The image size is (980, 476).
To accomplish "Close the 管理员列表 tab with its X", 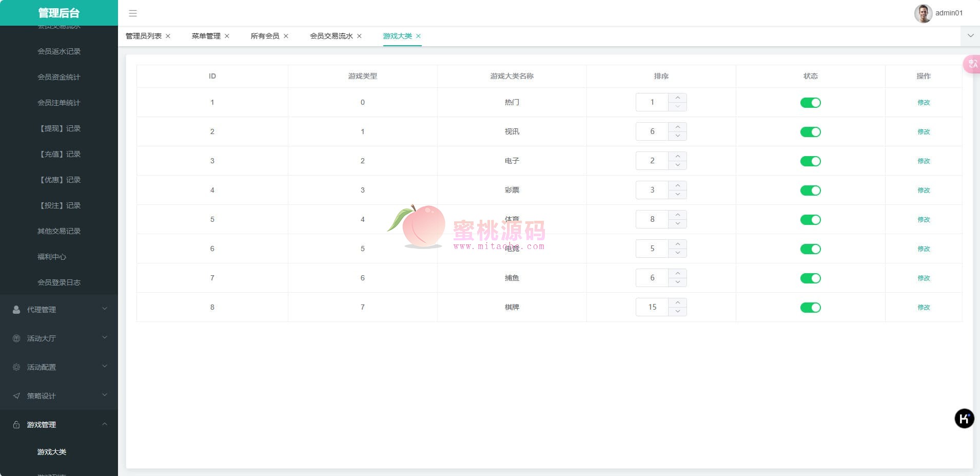I will 168,36.
